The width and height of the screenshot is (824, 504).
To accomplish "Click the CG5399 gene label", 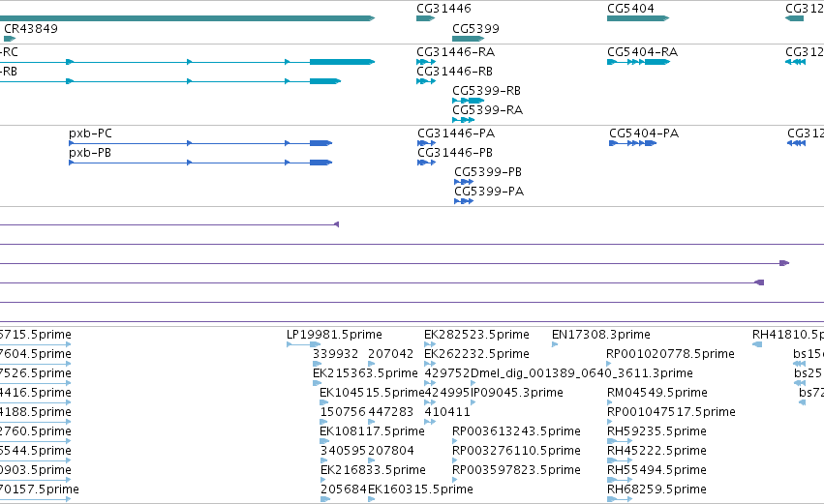I will (475, 28).
